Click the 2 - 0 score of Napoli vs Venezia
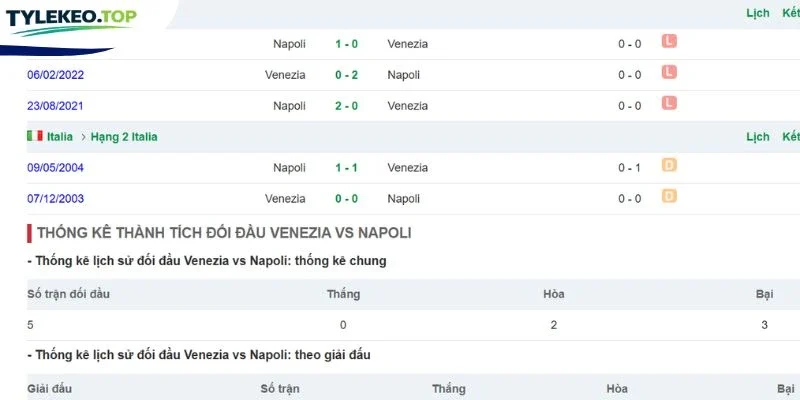 (346, 106)
